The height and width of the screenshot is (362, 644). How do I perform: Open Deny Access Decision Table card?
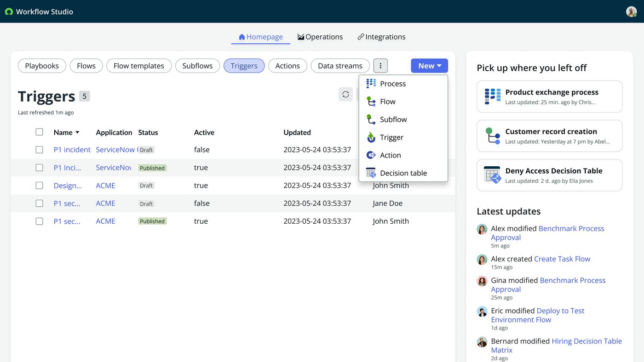click(x=549, y=175)
